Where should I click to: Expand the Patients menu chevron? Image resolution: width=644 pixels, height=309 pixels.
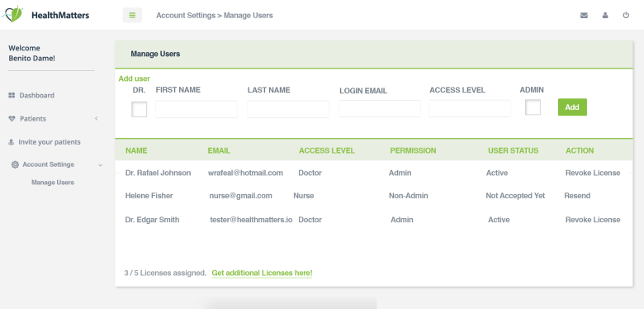96,119
